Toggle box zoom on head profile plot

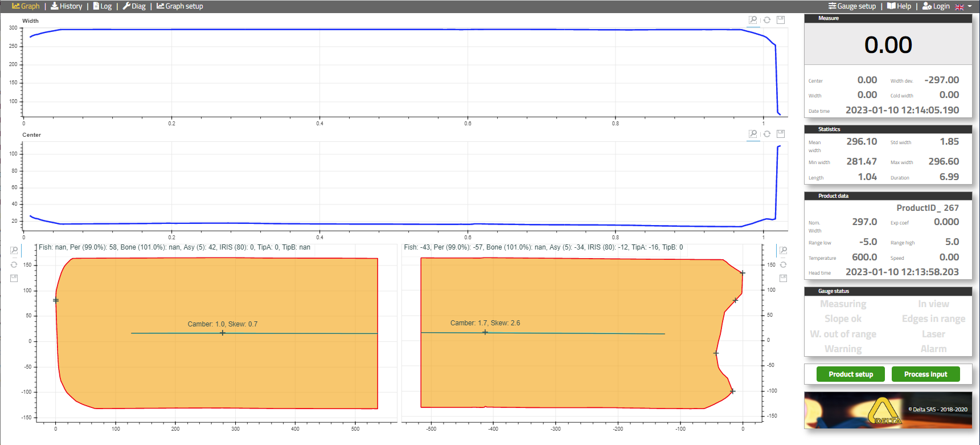point(14,251)
